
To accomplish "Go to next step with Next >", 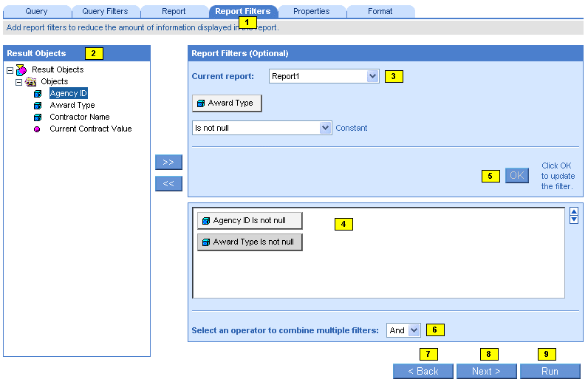I will [x=486, y=371].
